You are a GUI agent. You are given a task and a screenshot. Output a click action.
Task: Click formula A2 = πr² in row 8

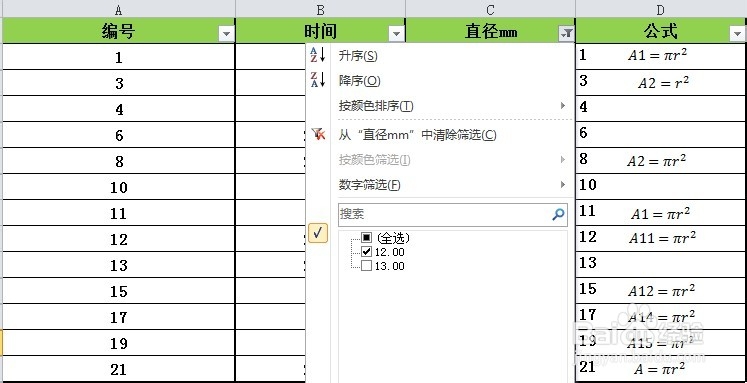coord(656,161)
